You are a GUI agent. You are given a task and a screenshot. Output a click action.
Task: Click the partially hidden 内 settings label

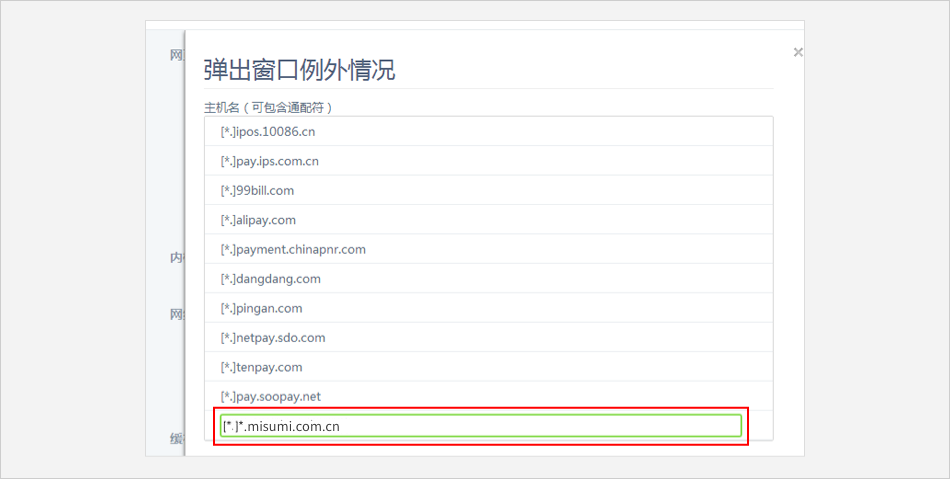coord(176,257)
